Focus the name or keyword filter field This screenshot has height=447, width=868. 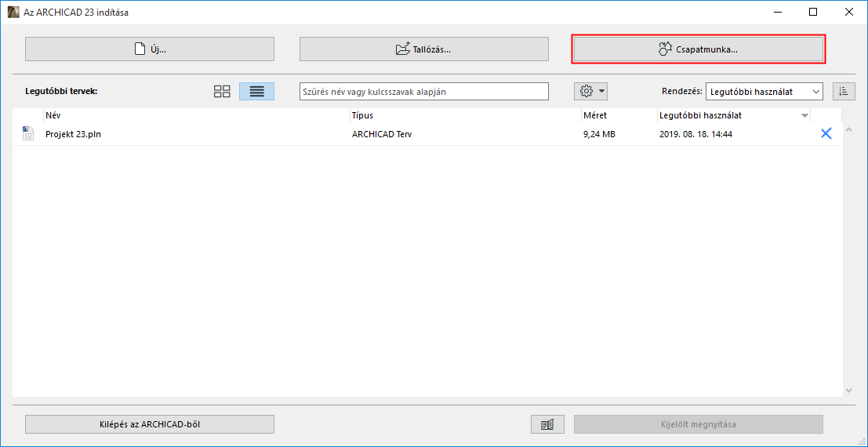424,92
